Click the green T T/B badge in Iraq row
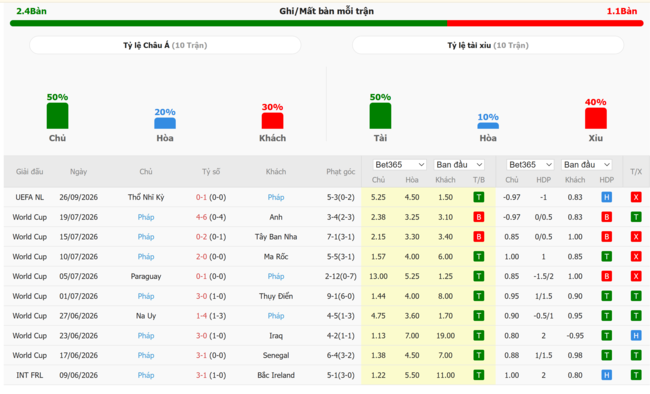The width and height of the screenshot is (650, 394). [x=478, y=336]
